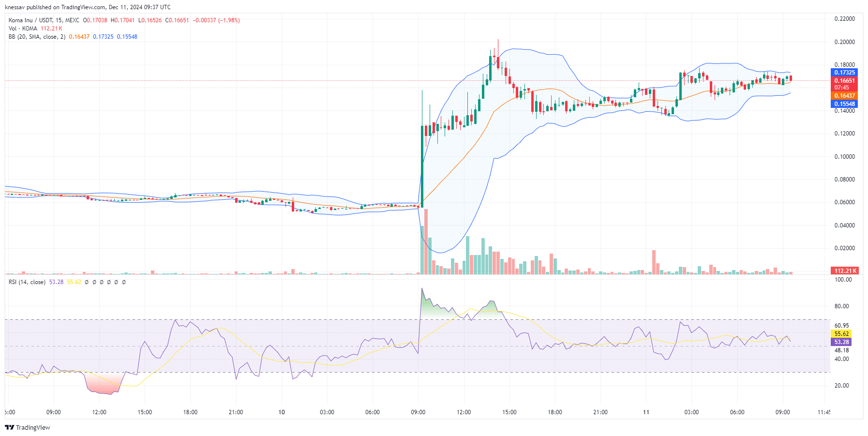Click the red oversold RSI shaded area
The width and height of the screenshot is (868, 436).
[x=103, y=384]
